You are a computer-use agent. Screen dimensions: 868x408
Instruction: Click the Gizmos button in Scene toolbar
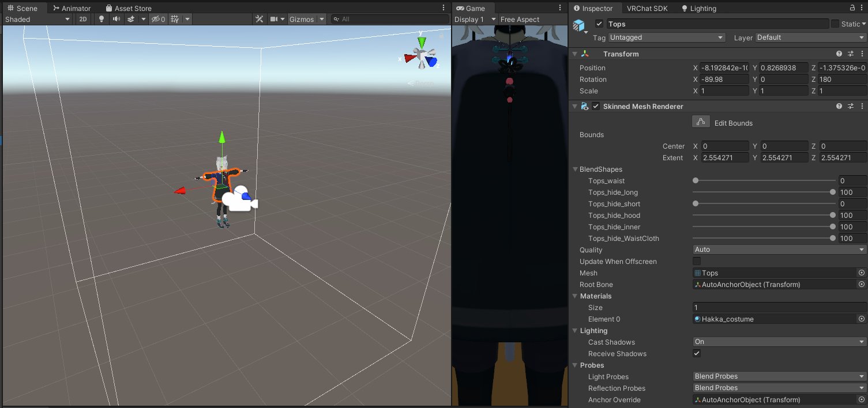302,19
